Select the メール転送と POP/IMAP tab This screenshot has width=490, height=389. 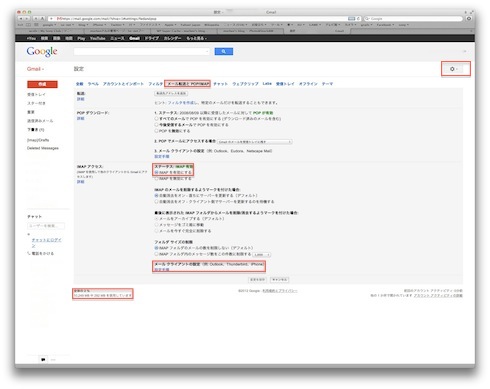click(188, 84)
